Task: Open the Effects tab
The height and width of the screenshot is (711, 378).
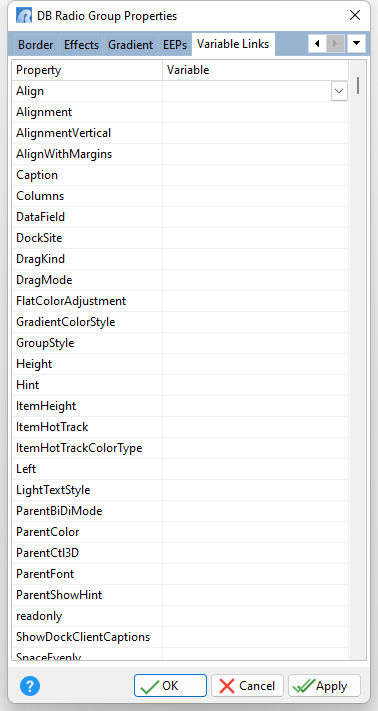Action: coord(81,45)
